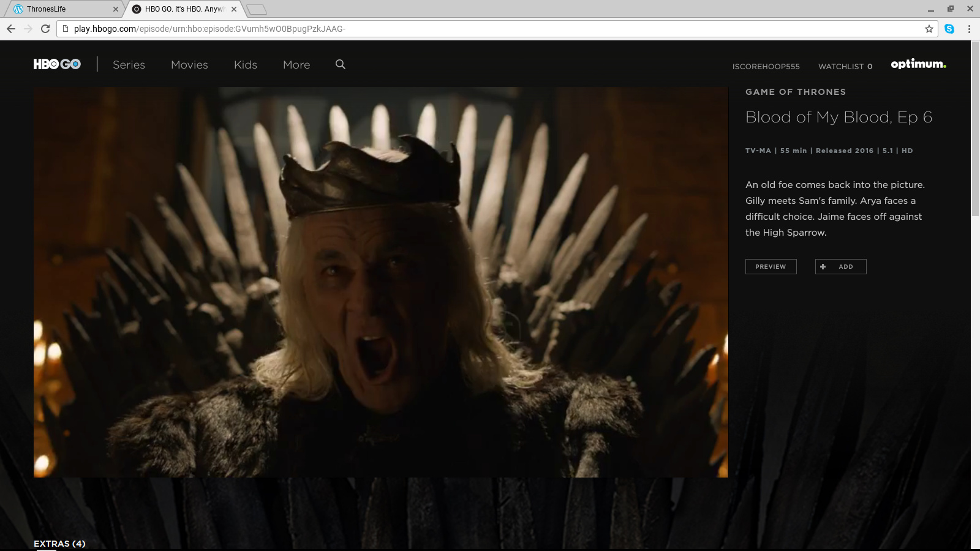
Task: Open the Movies section
Action: pyautogui.click(x=189, y=65)
